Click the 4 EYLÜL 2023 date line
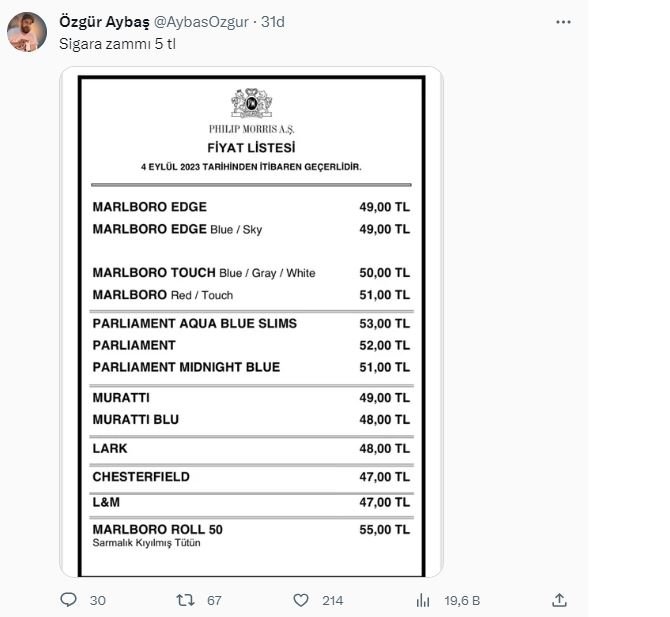Viewport: 670px width, 617px height. click(250, 167)
